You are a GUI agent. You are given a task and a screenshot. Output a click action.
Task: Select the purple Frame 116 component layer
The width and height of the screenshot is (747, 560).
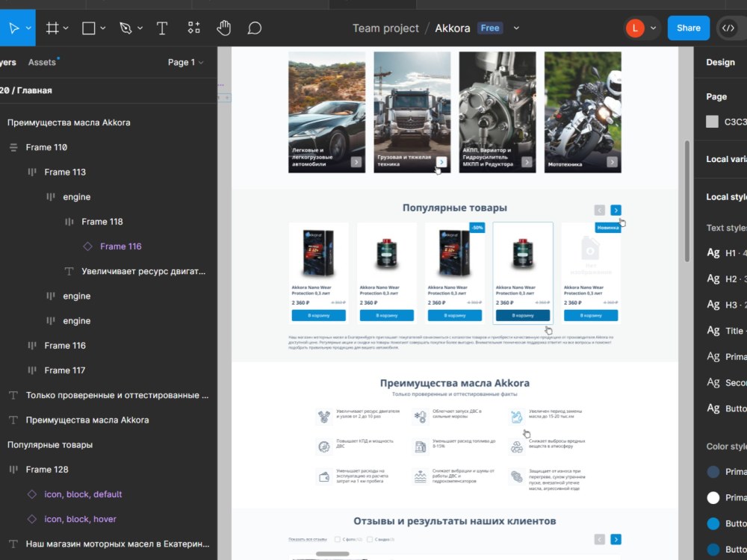click(x=120, y=246)
